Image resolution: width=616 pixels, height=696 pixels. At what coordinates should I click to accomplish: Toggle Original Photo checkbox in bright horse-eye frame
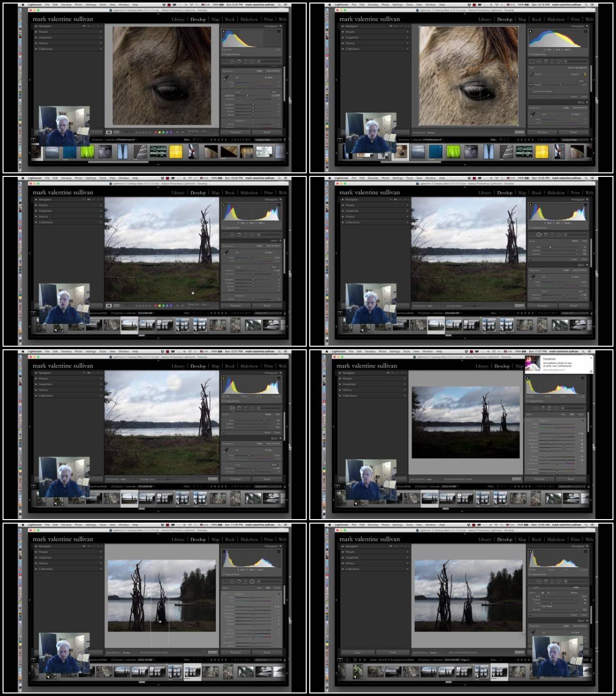click(531, 54)
